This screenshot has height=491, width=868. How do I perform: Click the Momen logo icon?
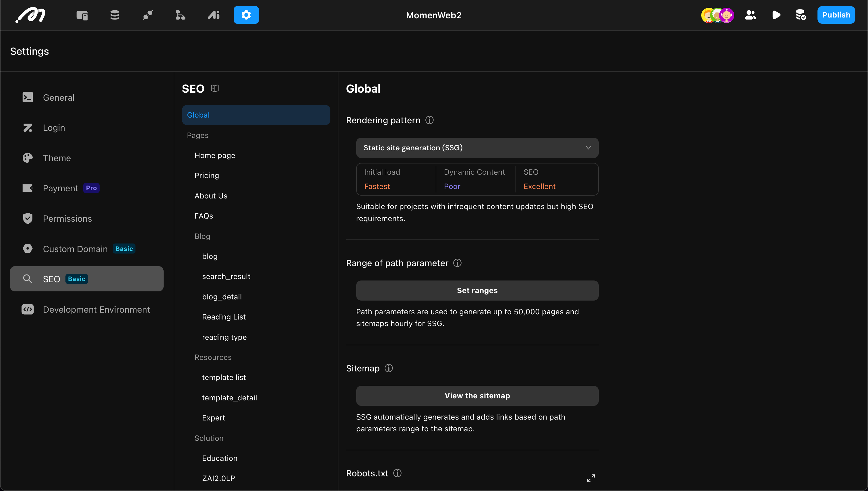(x=30, y=15)
